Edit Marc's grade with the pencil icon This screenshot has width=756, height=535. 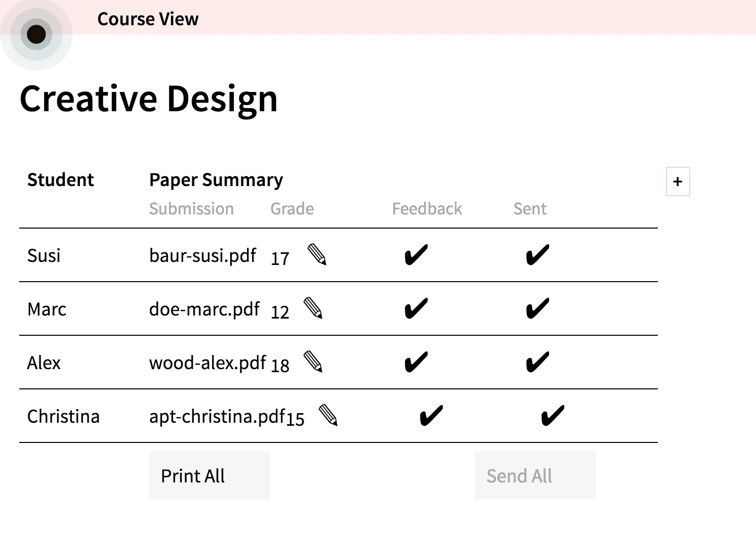pos(313,308)
